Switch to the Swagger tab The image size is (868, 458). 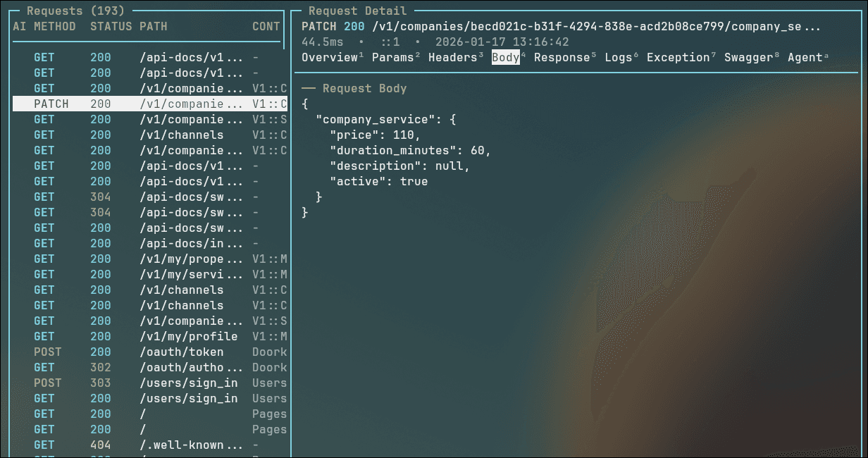tap(747, 57)
